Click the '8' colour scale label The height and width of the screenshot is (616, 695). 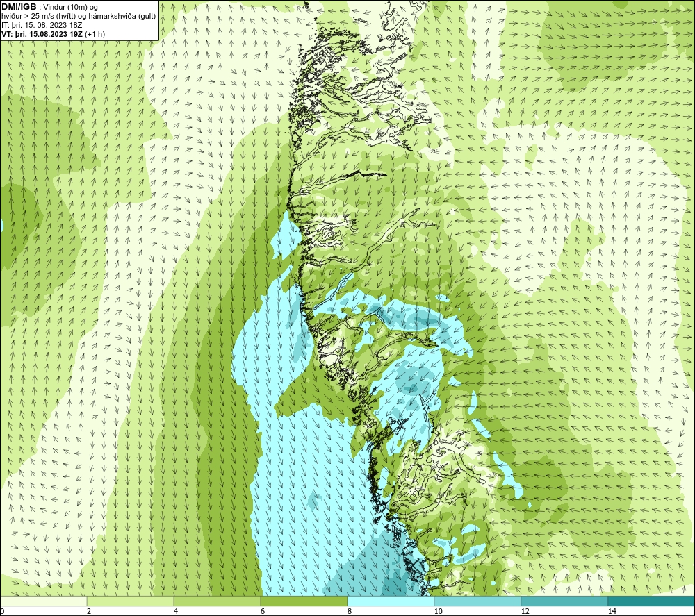coord(350,611)
